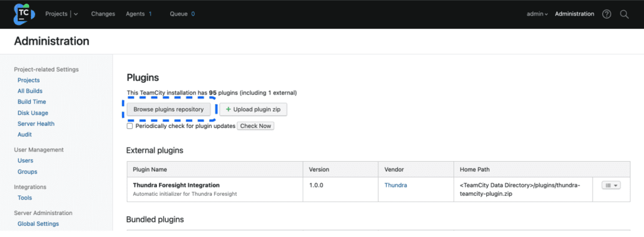Image resolution: width=644 pixels, height=237 pixels.
Task: Open the help question mark icon
Action: pyautogui.click(x=606, y=14)
